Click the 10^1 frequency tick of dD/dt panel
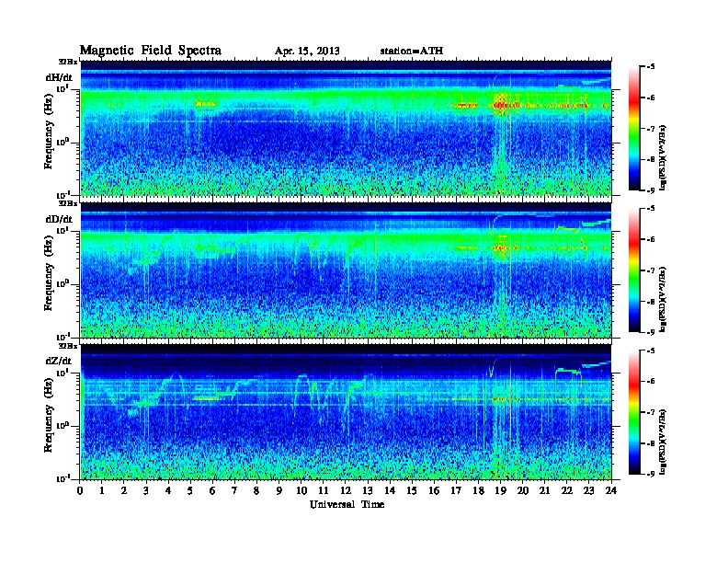Image resolution: width=728 pixels, height=563 pixels. click(x=62, y=230)
